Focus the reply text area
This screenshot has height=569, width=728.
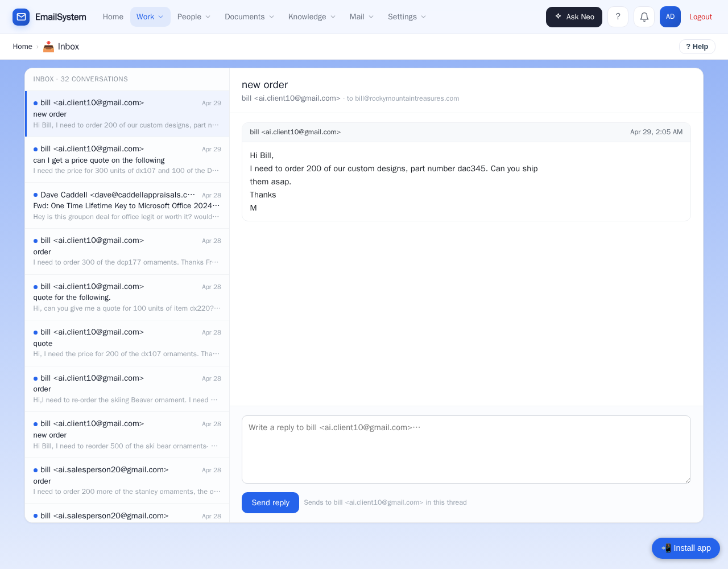[x=466, y=450]
